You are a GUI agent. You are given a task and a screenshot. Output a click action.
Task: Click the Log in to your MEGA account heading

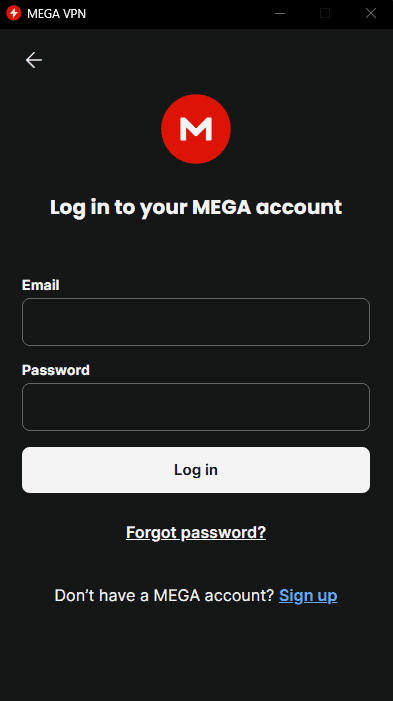point(196,207)
